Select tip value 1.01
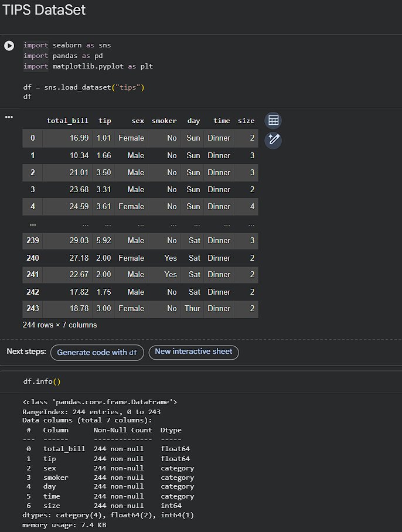The height and width of the screenshot is (532, 402). click(104, 138)
